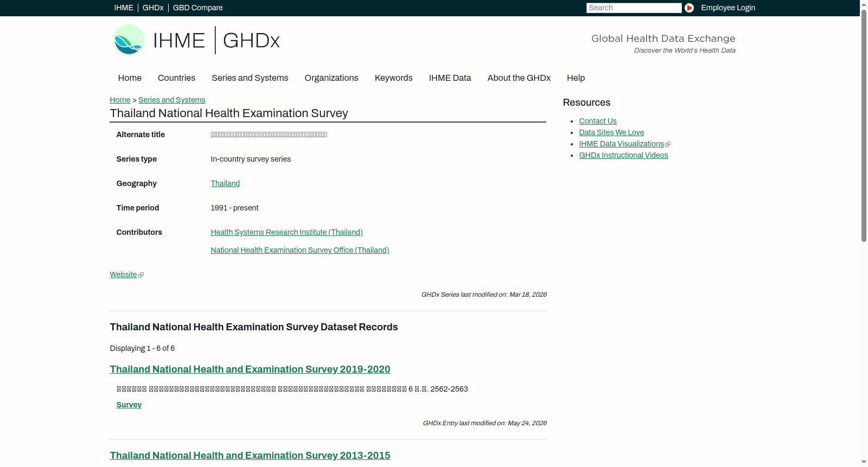The height and width of the screenshot is (467, 868).
Task: Open National Health Examination Survey Office (Thailand) link
Action: (299, 250)
